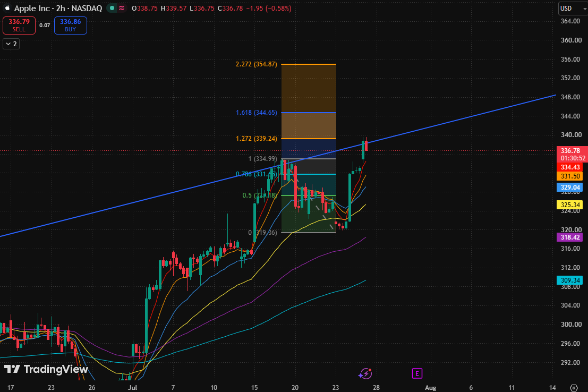Screen dimensions: 588x392
Task: Select the 1.618 (344.65) Fibonacci level line
Action: click(309, 113)
